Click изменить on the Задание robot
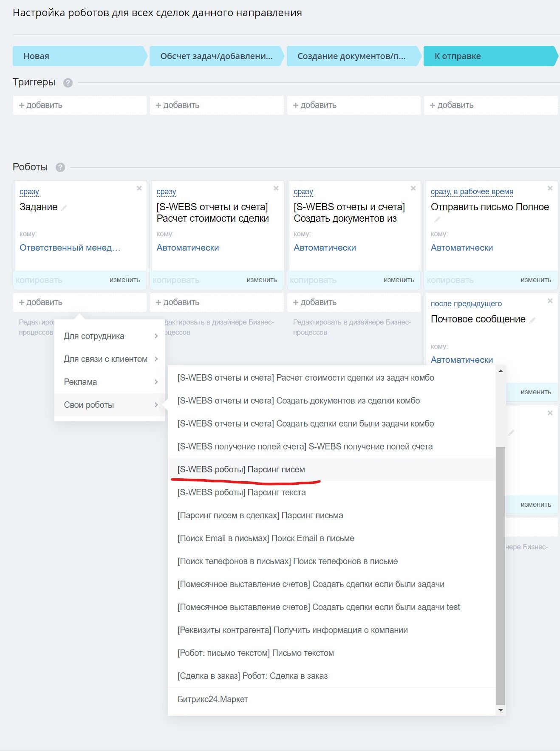This screenshot has width=560, height=751. point(124,280)
